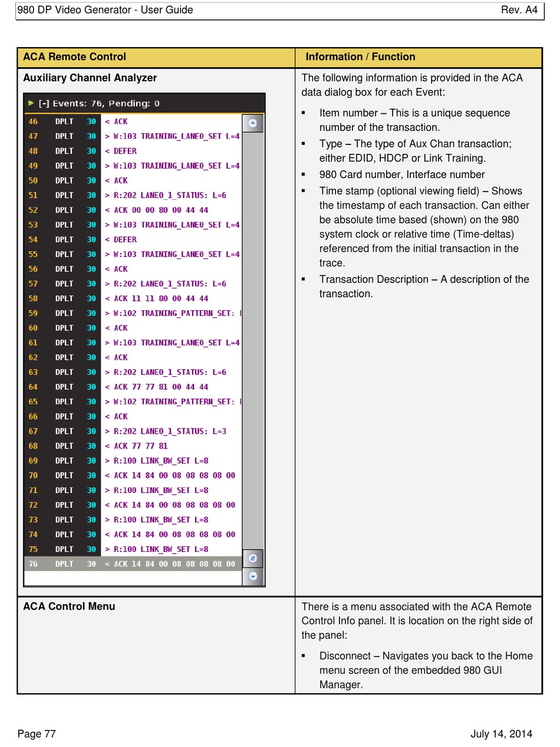The height and width of the screenshot is (747, 560).
Task: Select event 70 ACK 14 84 row
Action: coord(133,475)
